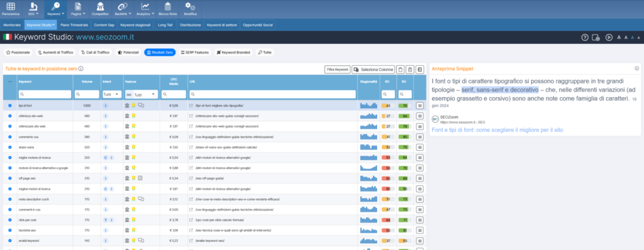Viewport: 644px width, 250px height.
Task: Click the URL column search field
Action: [x=272, y=94]
